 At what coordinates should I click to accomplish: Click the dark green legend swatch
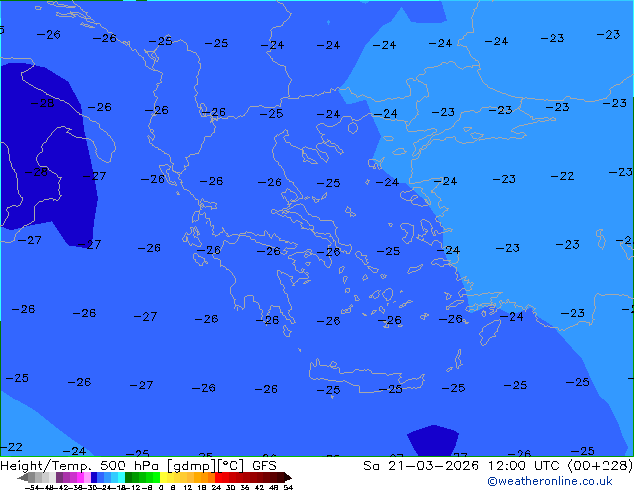click(x=128, y=477)
